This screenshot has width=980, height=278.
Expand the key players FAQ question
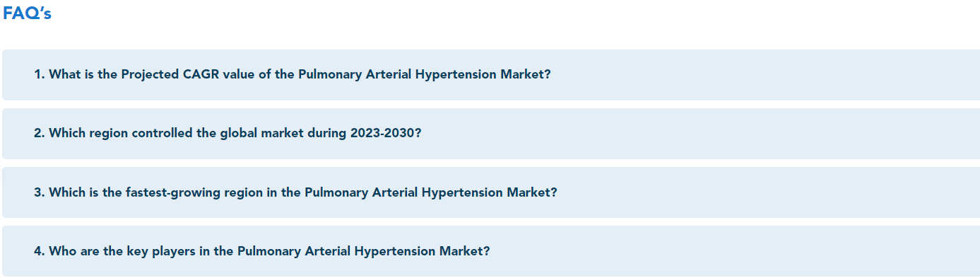coord(491,250)
